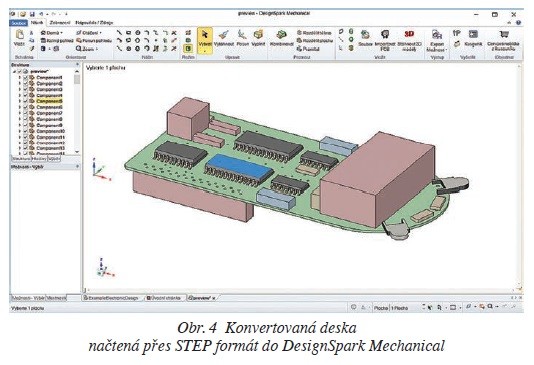
Task: Select the circle sketch tool icon
Action: [x=138, y=33]
